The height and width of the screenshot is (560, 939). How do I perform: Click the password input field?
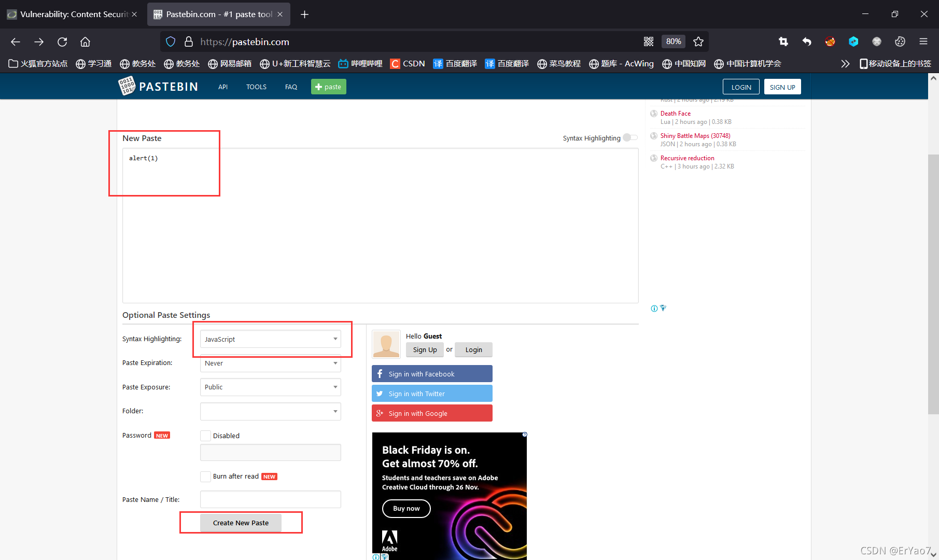[x=271, y=453]
